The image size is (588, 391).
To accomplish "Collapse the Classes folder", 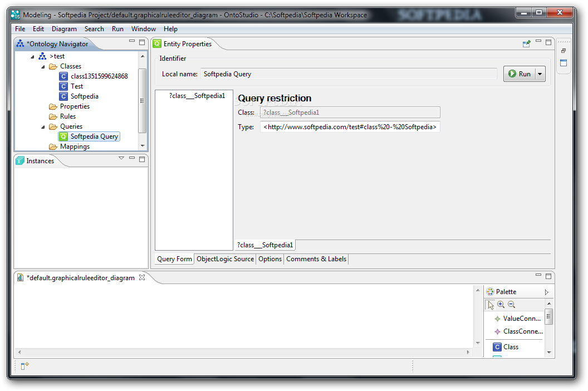I will click(x=43, y=67).
